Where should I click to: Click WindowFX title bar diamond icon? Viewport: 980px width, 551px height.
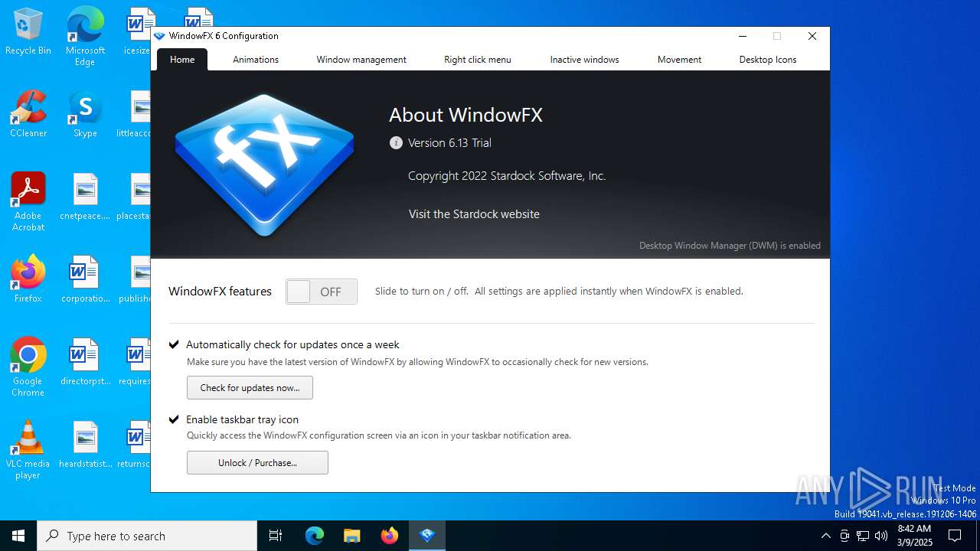point(159,36)
